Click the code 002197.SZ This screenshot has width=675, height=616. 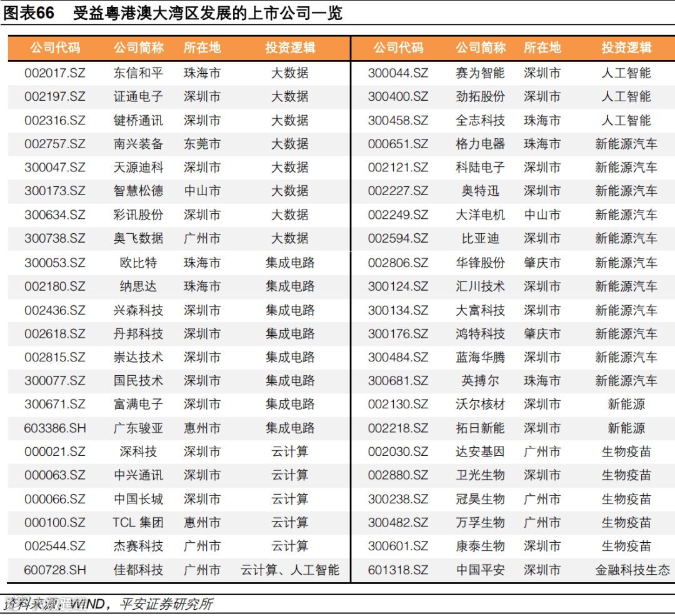click(x=54, y=96)
